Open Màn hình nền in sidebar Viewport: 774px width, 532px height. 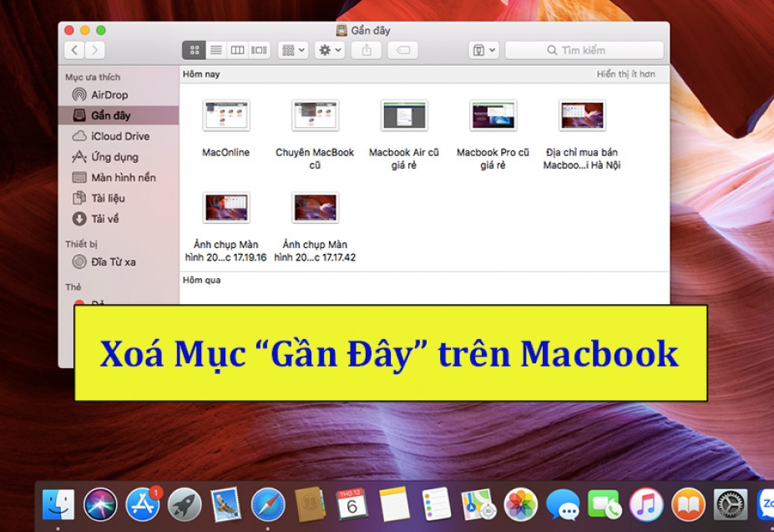coord(119,177)
